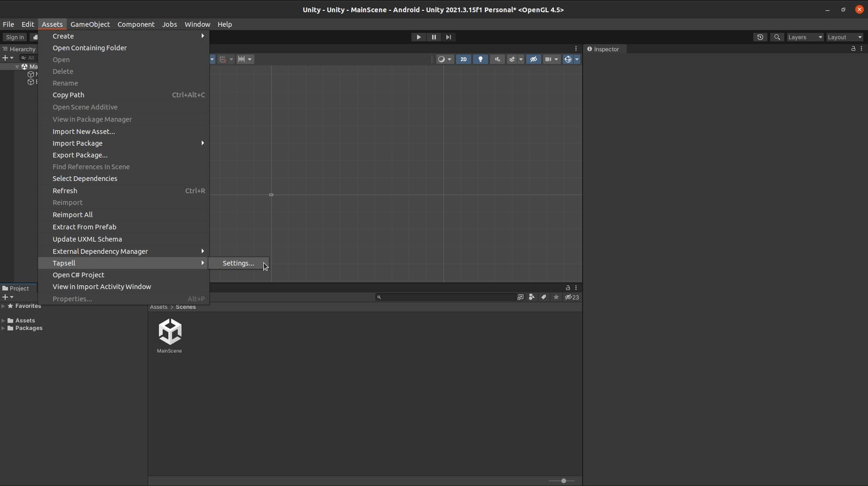Image resolution: width=868 pixels, height=486 pixels.
Task: Switch to the Hierarchy tab
Action: (x=19, y=49)
